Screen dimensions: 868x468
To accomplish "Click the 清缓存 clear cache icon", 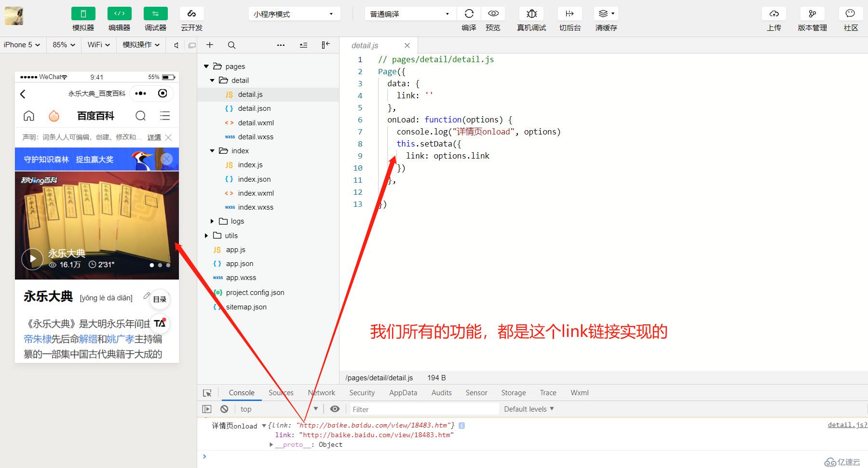I will 606,13.
